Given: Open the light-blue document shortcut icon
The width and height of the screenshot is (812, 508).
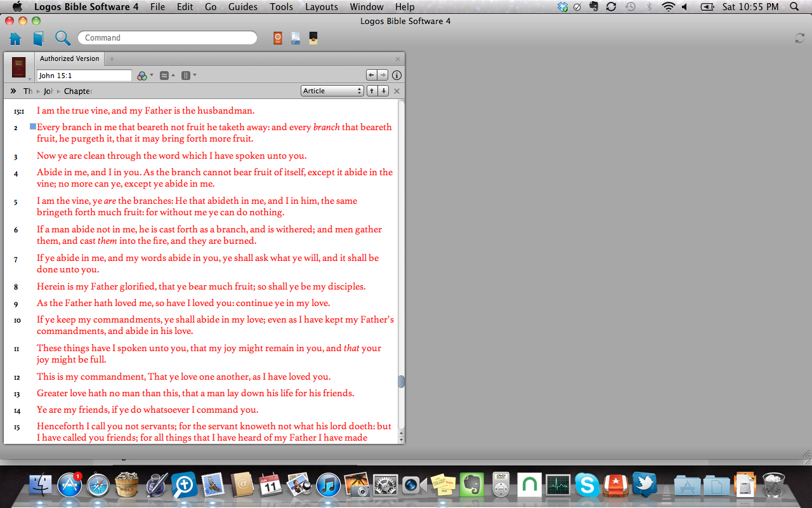Looking at the screenshot, I should coord(296,38).
